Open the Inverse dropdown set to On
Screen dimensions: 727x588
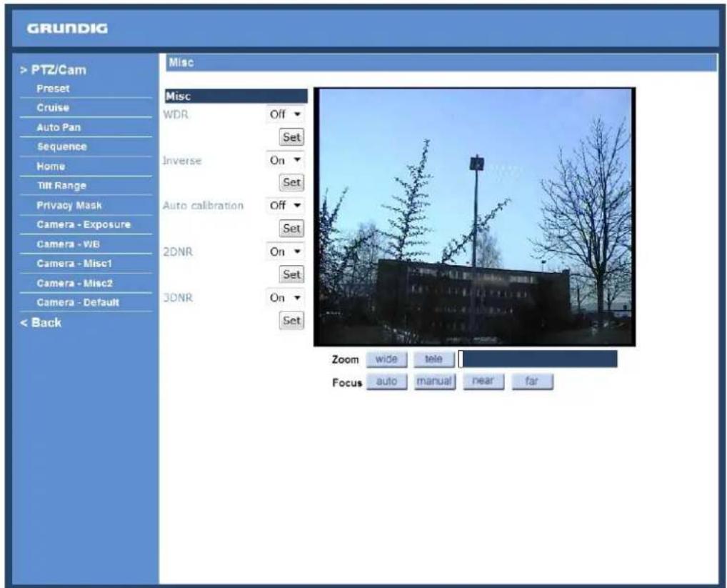pyautogui.click(x=285, y=160)
